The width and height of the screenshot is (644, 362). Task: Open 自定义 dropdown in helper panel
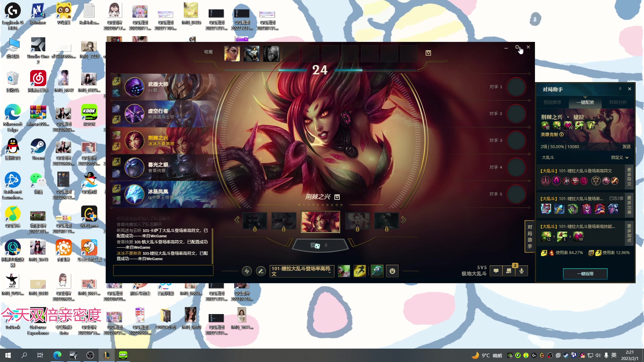click(620, 157)
